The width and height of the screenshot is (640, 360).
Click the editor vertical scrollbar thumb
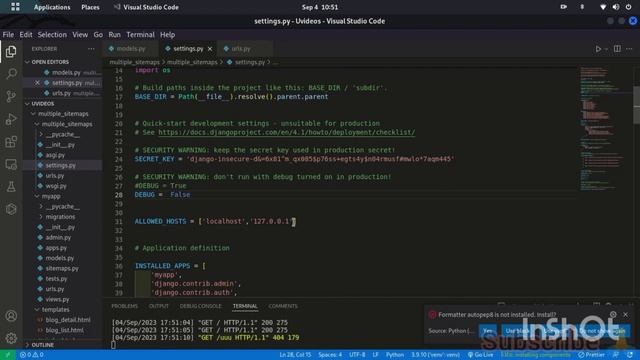(636, 104)
